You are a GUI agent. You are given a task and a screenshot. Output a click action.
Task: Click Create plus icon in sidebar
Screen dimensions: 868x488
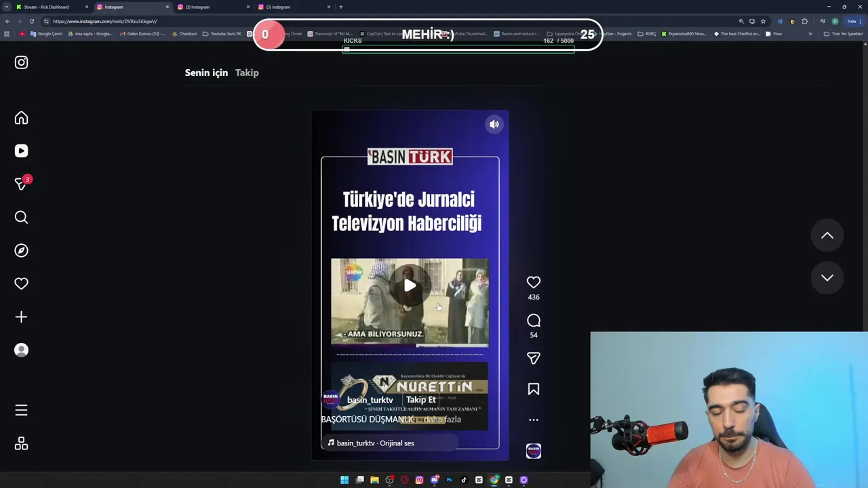21,317
